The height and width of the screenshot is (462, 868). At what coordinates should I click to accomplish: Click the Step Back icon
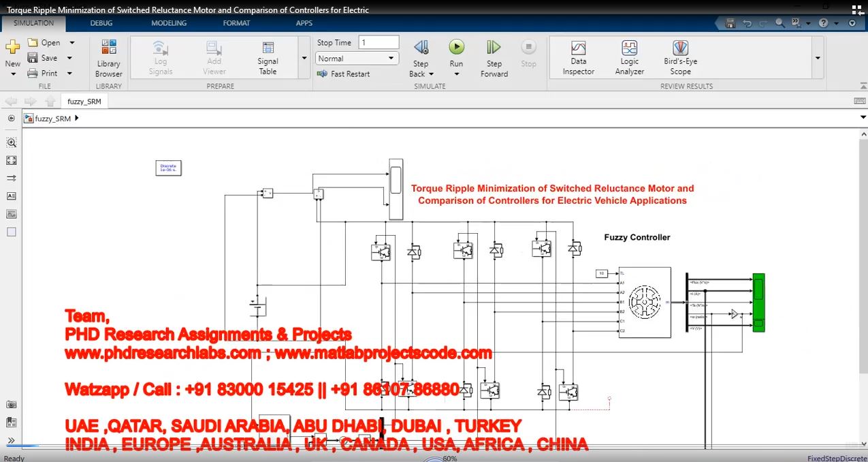pyautogui.click(x=421, y=48)
